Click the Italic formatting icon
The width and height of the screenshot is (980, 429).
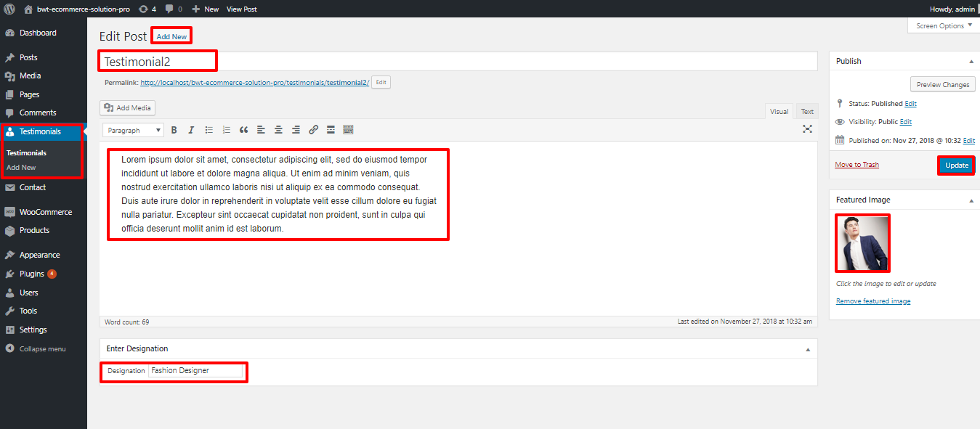(x=191, y=130)
